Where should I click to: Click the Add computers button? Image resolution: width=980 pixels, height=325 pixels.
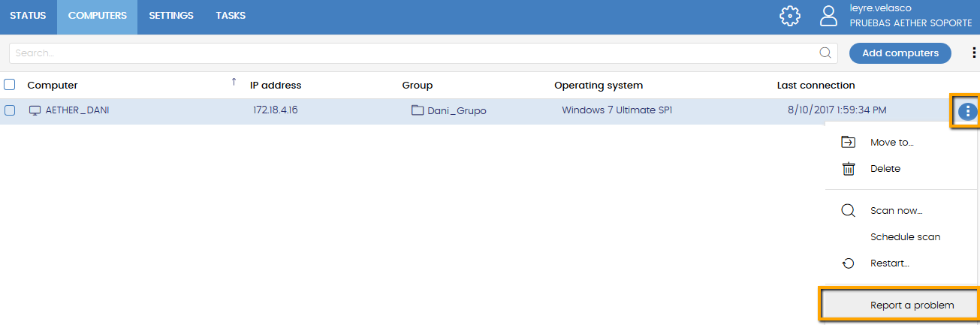tap(900, 53)
